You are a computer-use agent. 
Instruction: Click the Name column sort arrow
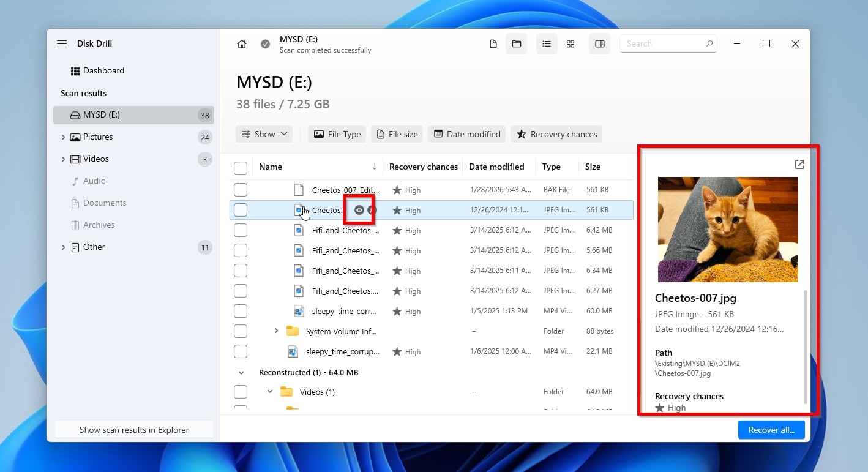tap(375, 167)
